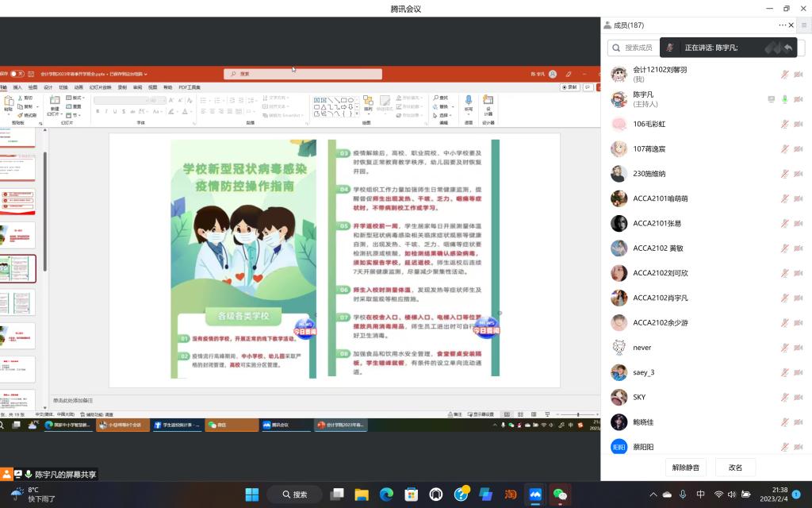Click the 微信 button in the shared taskbar

(x=232, y=425)
